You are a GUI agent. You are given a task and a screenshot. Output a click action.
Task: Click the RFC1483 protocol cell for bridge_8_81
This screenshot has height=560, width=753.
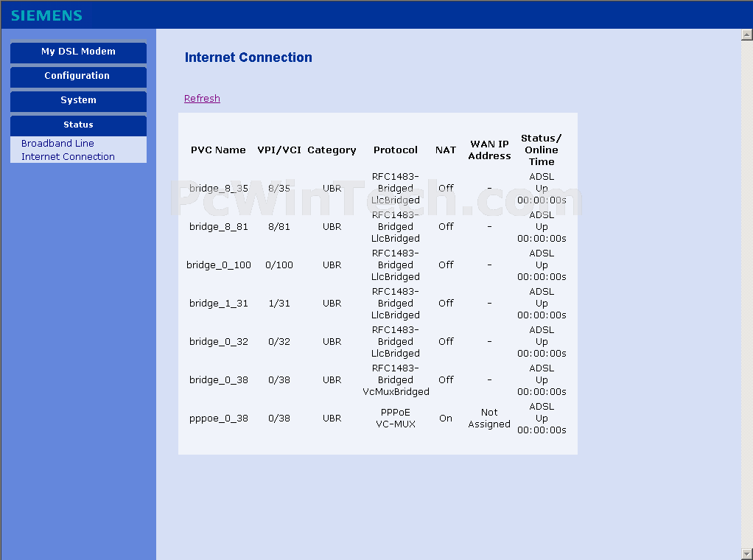pos(396,227)
